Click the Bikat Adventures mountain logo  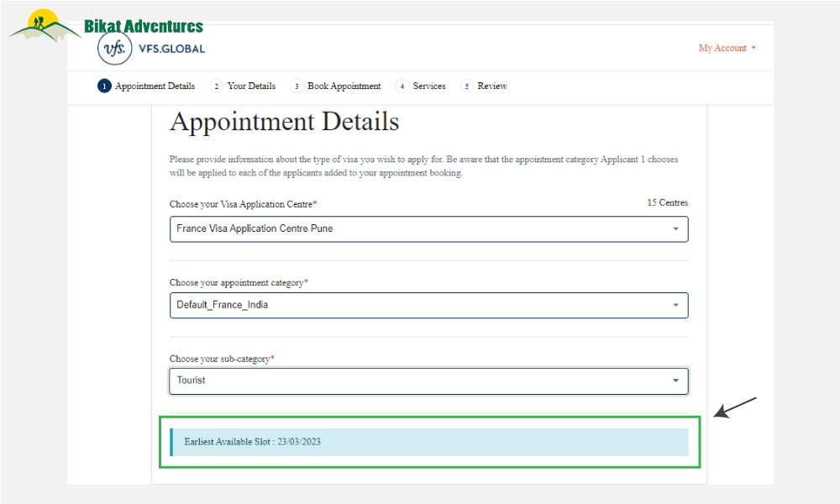click(x=45, y=26)
